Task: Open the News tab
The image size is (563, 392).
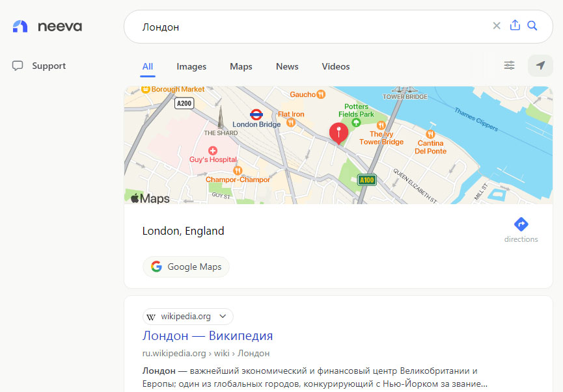Action: pyautogui.click(x=287, y=67)
